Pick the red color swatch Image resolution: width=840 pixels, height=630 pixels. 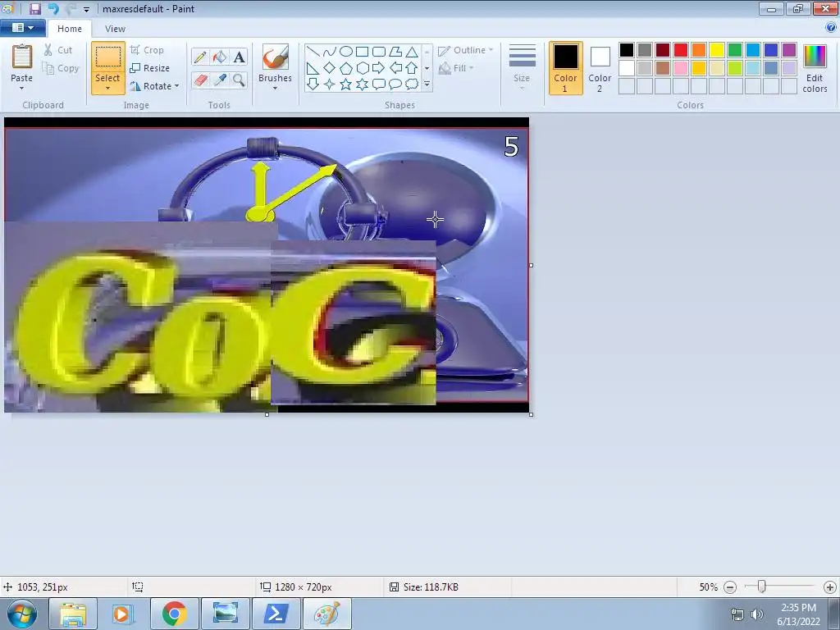click(x=681, y=50)
